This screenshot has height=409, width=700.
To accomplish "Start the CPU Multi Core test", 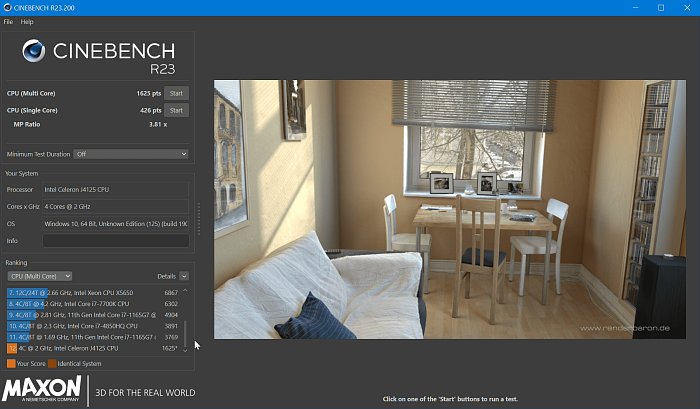I will [x=176, y=93].
